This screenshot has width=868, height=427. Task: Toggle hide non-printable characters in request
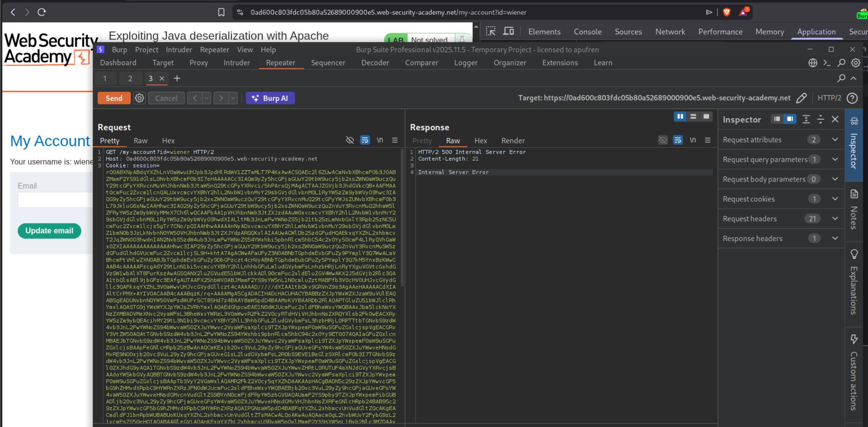coord(350,140)
